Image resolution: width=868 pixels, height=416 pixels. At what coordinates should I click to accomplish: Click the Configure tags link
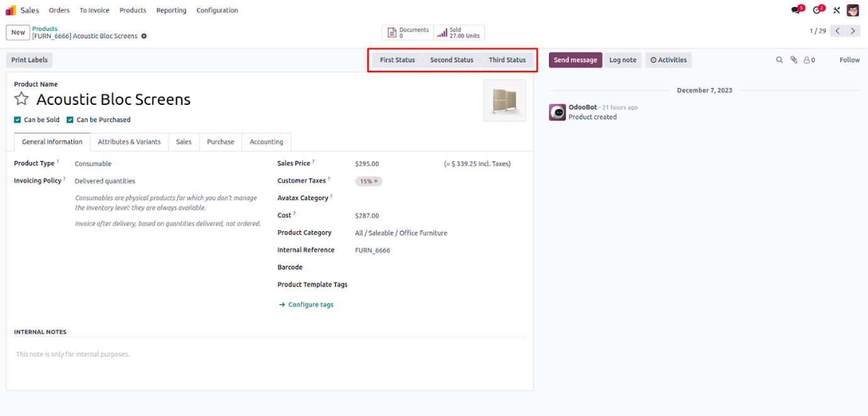[x=306, y=305]
